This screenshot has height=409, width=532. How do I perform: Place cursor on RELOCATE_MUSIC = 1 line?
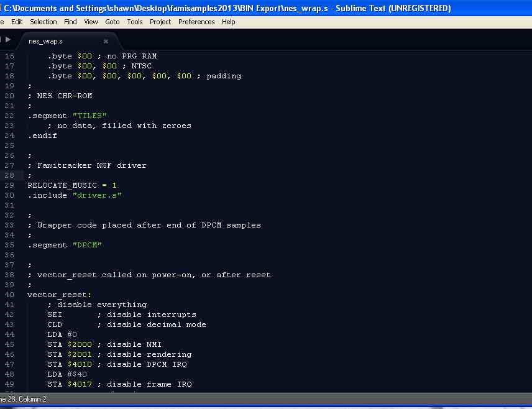pos(71,185)
